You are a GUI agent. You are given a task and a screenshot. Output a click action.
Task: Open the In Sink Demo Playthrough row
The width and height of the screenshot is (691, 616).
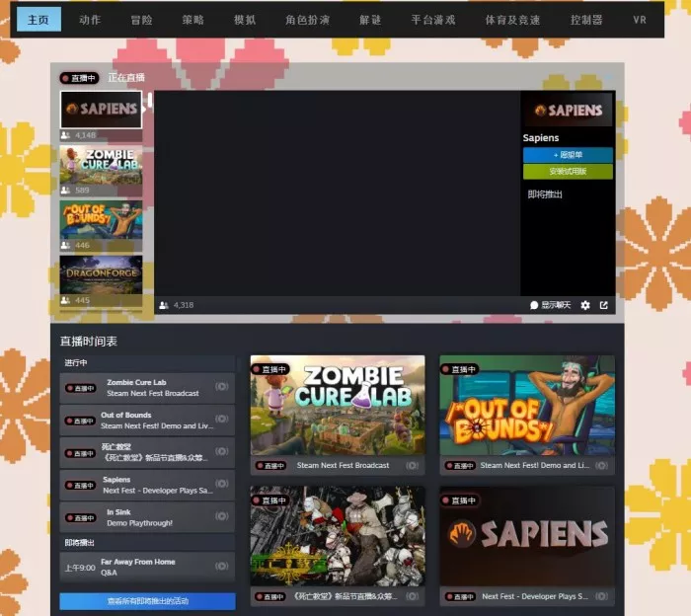point(147,517)
